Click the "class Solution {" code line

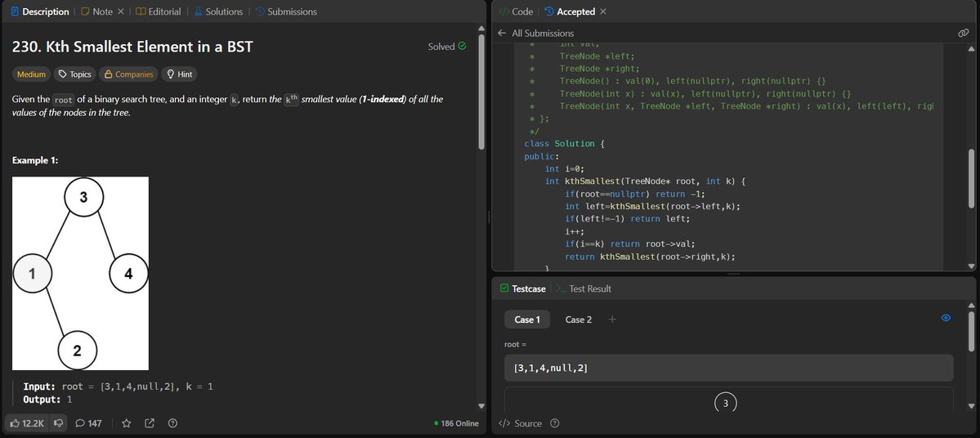pos(564,144)
